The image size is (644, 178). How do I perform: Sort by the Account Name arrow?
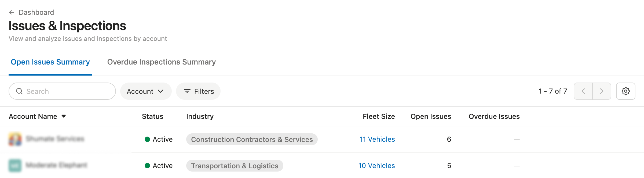[x=64, y=116]
